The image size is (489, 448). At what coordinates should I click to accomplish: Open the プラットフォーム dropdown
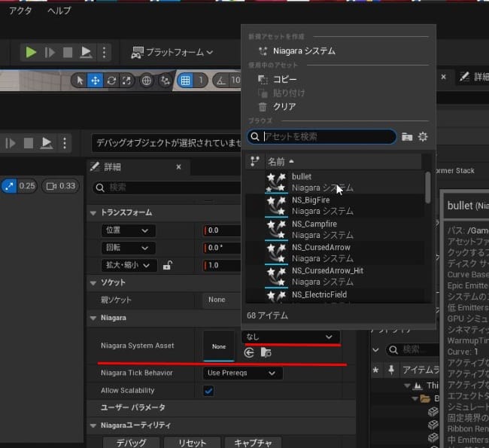172,53
